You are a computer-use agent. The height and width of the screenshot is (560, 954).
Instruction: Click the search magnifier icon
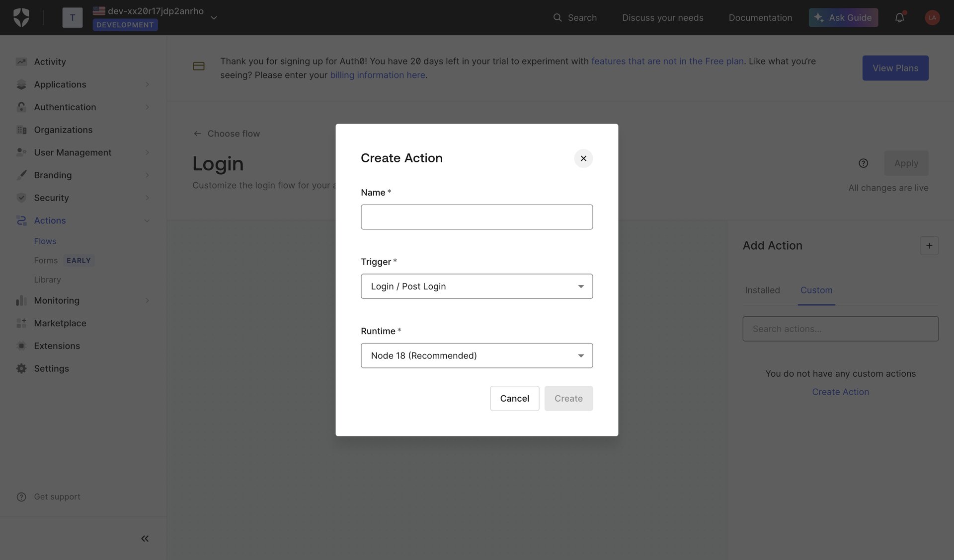[x=558, y=17]
